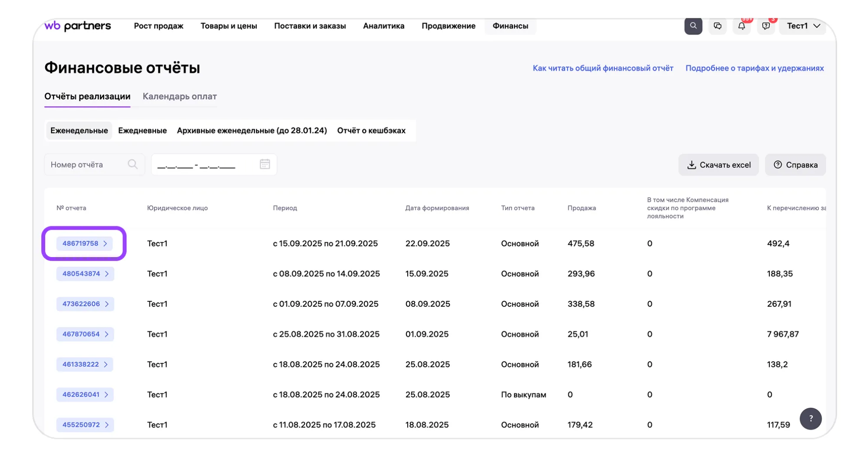Click the search icon in top bar
The width and height of the screenshot is (868, 459).
coord(693,26)
